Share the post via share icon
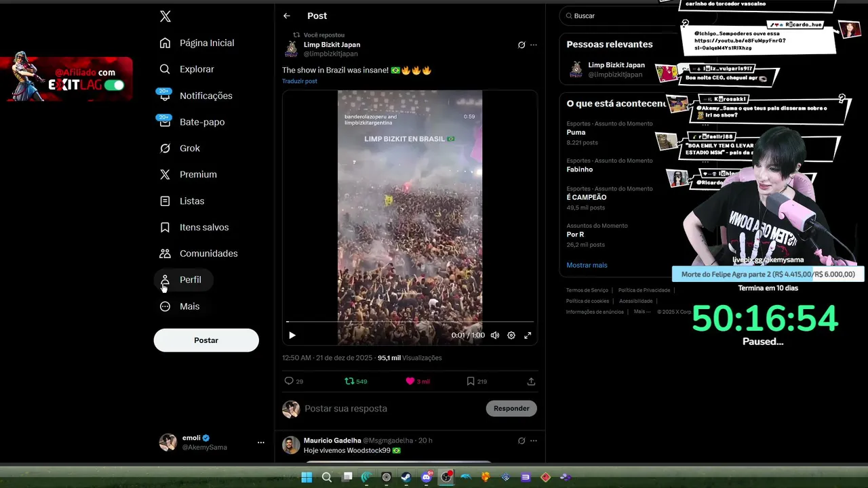868x488 pixels. click(x=531, y=382)
